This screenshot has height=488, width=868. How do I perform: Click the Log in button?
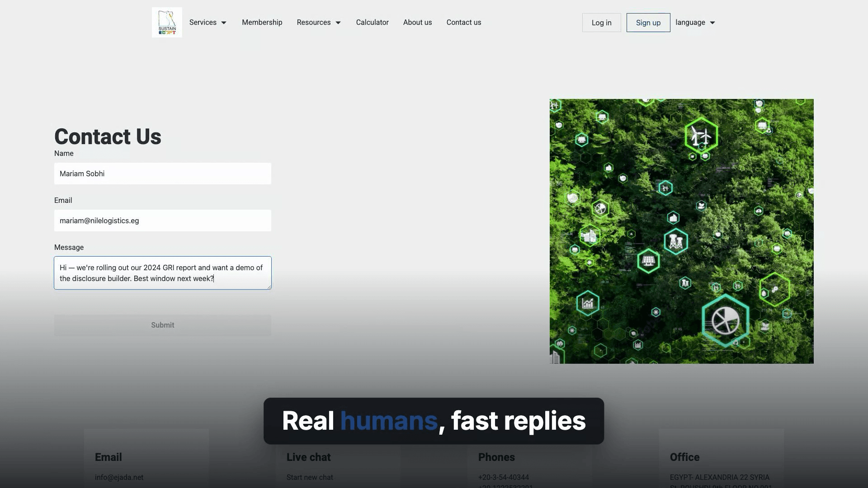pyautogui.click(x=601, y=23)
